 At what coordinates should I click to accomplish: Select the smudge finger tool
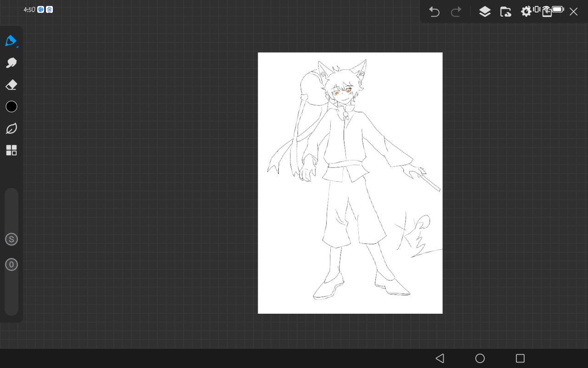coord(11,63)
